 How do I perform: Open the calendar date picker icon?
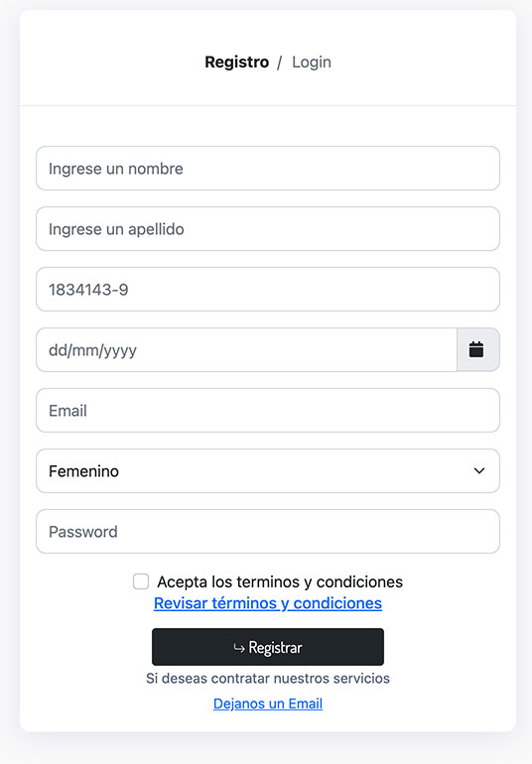(476, 349)
